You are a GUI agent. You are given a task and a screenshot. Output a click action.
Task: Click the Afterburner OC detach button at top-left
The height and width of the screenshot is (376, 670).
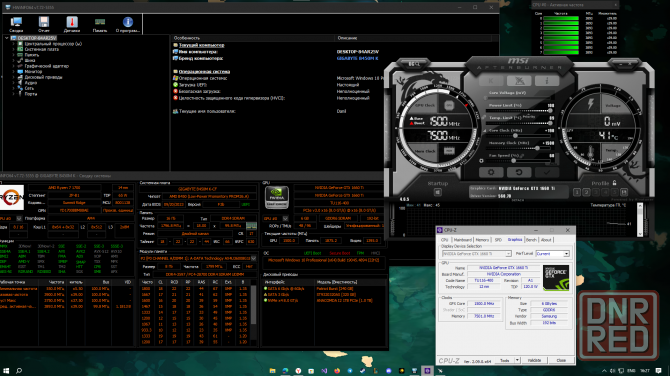pos(414,64)
